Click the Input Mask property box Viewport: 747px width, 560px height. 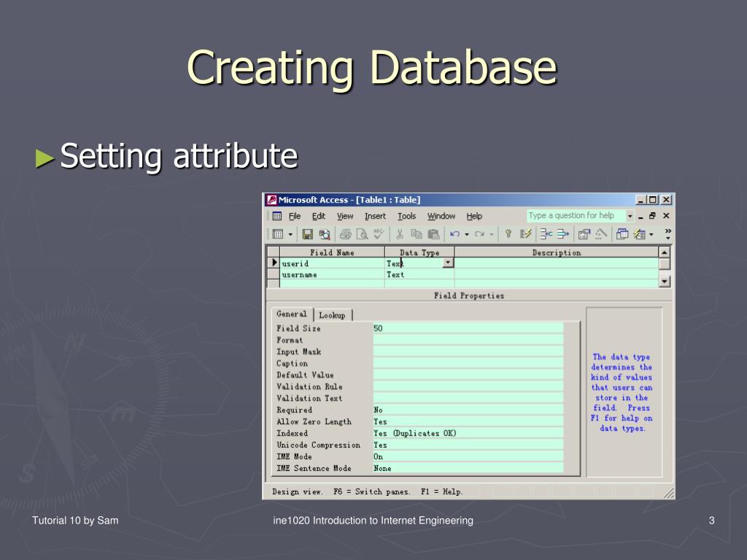(x=468, y=351)
